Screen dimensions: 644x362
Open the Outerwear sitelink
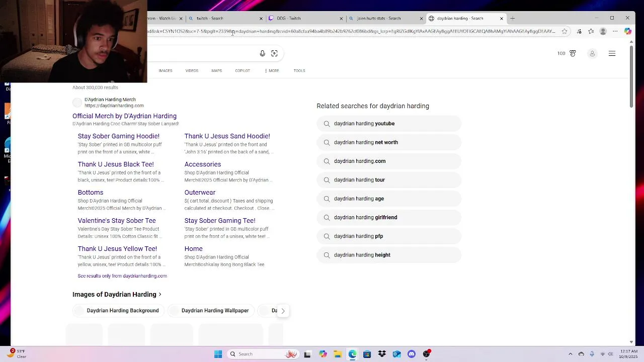[x=200, y=193]
